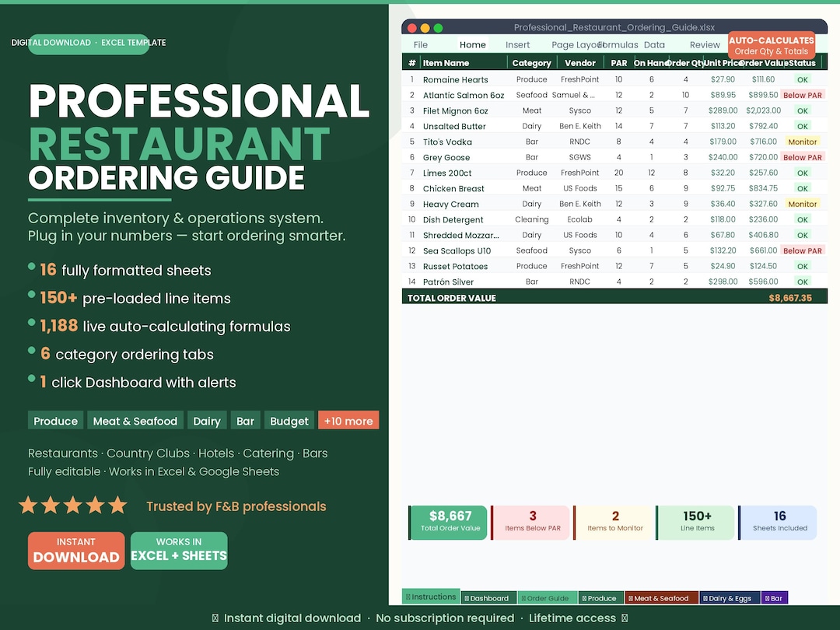
Task: Select the Heavy Cream item cell
Action: click(x=450, y=204)
